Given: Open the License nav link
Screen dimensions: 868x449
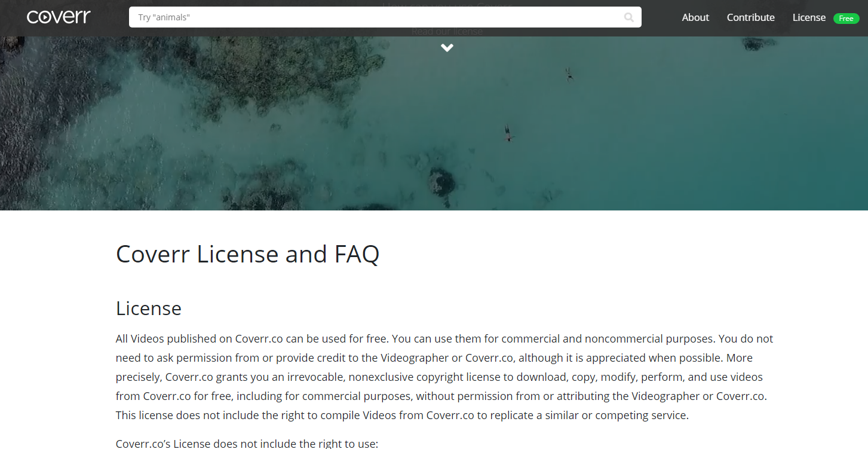Looking at the screenshot, I should pos(809,17).
